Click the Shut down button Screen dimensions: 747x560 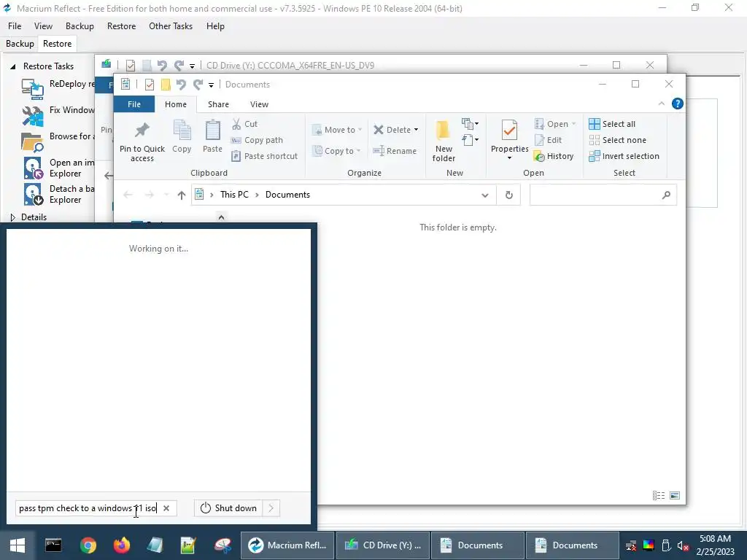(x=228, y=508)
